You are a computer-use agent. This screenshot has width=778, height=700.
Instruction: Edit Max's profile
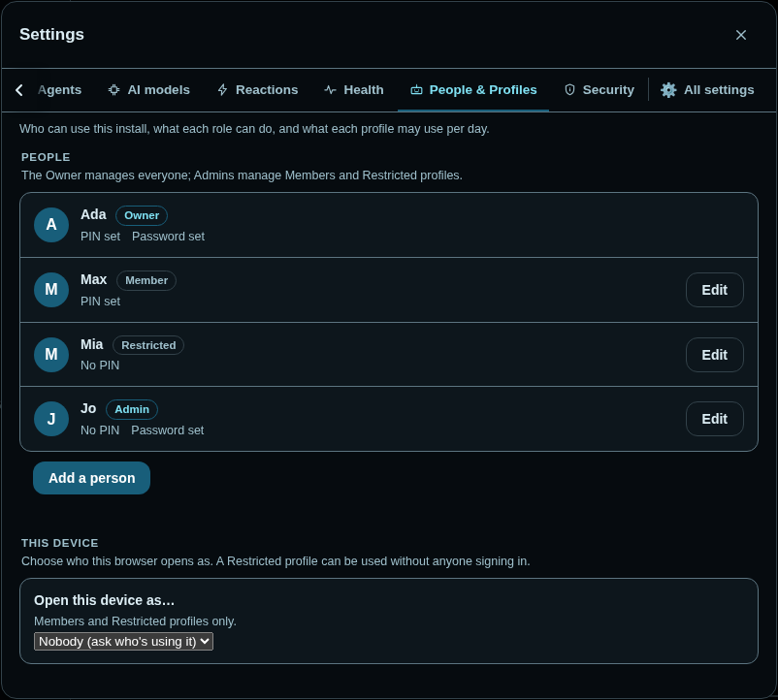[715, 290]
